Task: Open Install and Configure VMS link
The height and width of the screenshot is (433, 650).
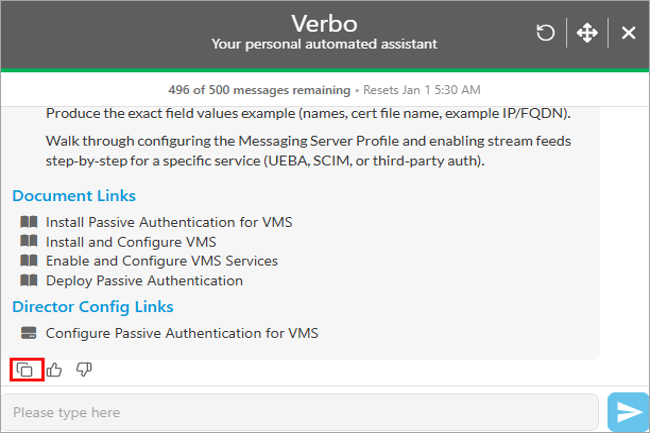Action: (131, 241)
